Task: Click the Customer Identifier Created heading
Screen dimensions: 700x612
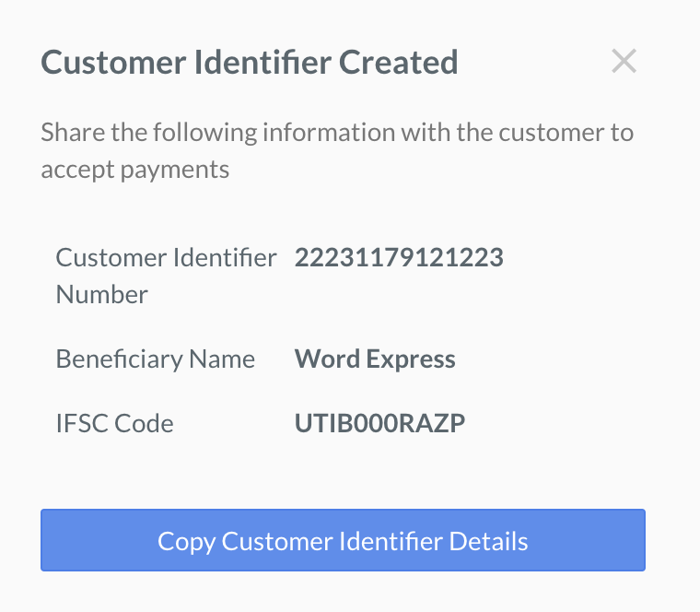Action: tap(249, 62)
